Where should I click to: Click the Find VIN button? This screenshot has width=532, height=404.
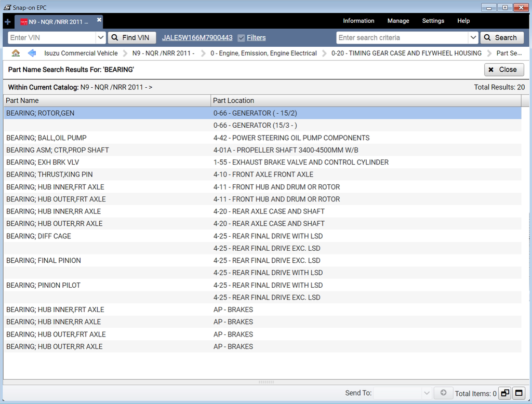[132, 38]
